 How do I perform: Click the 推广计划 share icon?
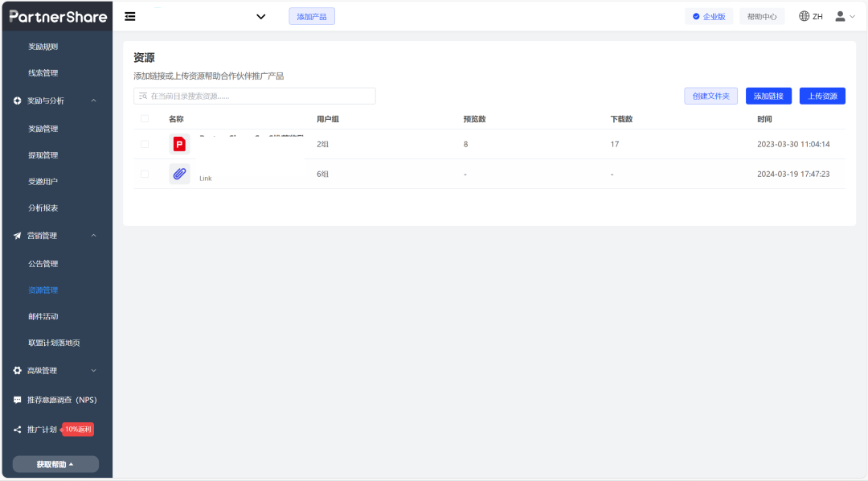[x=17, y=430]
